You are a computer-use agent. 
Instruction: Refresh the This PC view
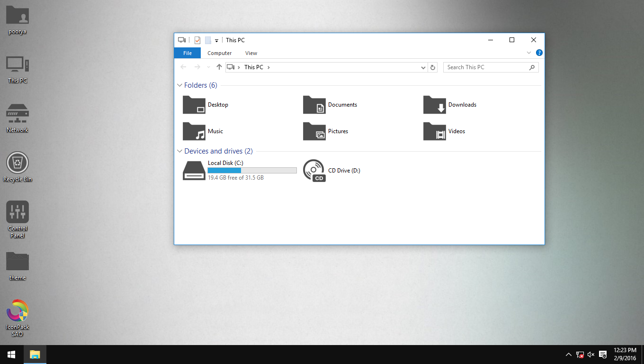click(432, 67)
